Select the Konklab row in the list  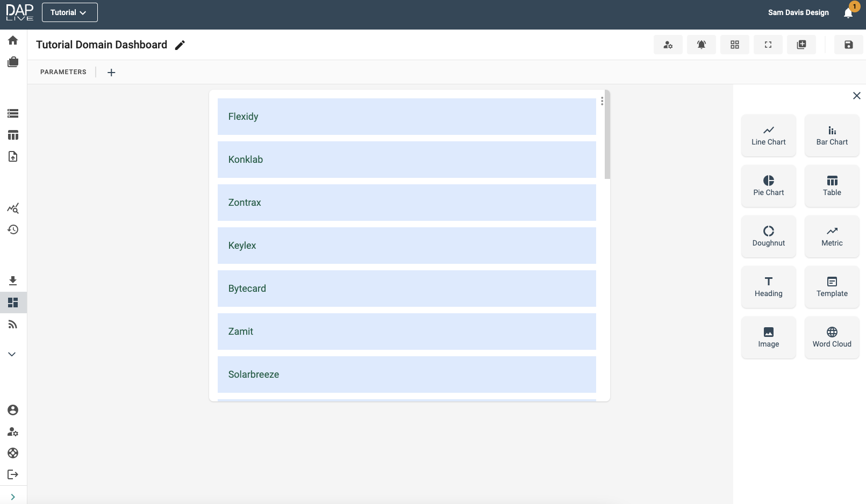click(x=406, y=160)
